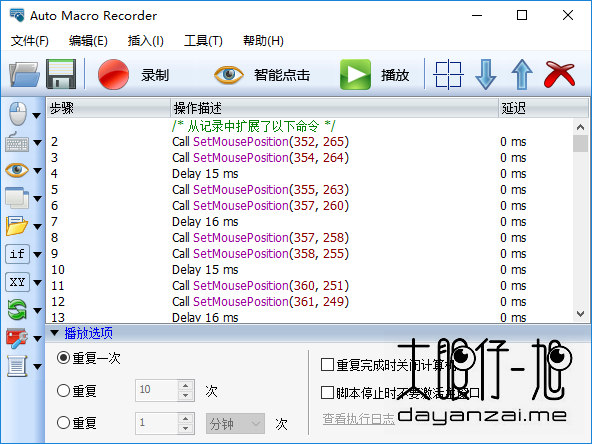The height and width of the screenshot is (444, 592).
Task: Click the open folder icon in sidebar
Action: click(17, 226)
